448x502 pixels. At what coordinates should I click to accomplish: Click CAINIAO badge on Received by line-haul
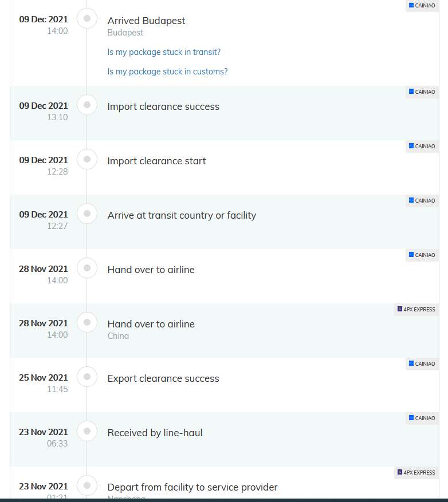point(422,418)
